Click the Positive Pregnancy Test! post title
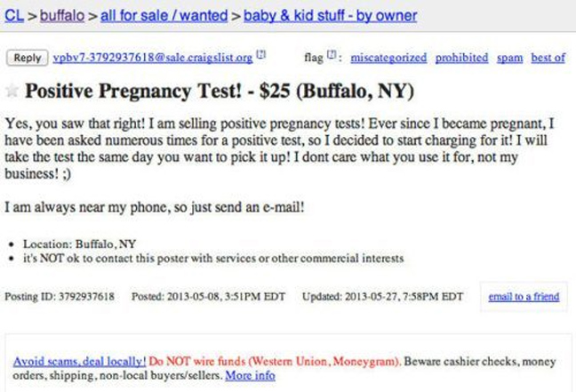The width and height of the screenshot is (576, 392). (220, 92)
